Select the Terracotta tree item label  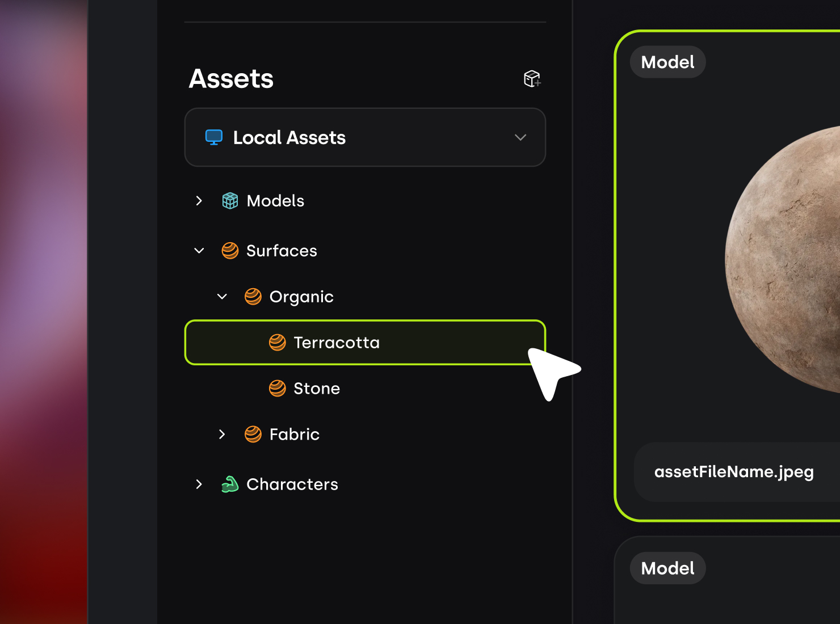coord(337,343)
